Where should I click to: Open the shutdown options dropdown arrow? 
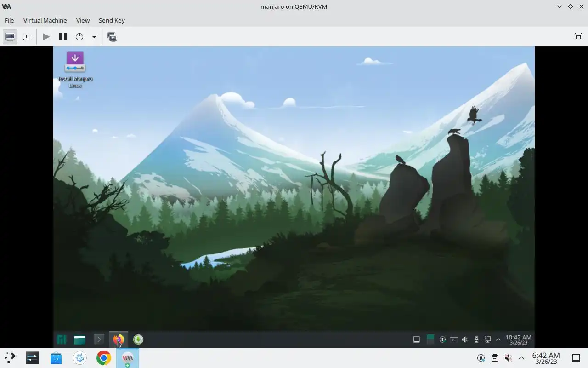click(94, 37)
